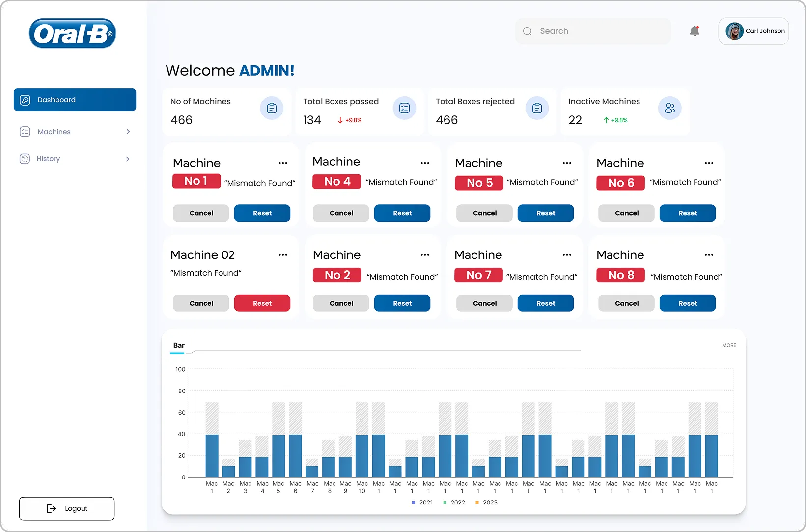This screenshot has height=532, width=806.
Task: Click the notification bell icon
Action: point(694,31)
